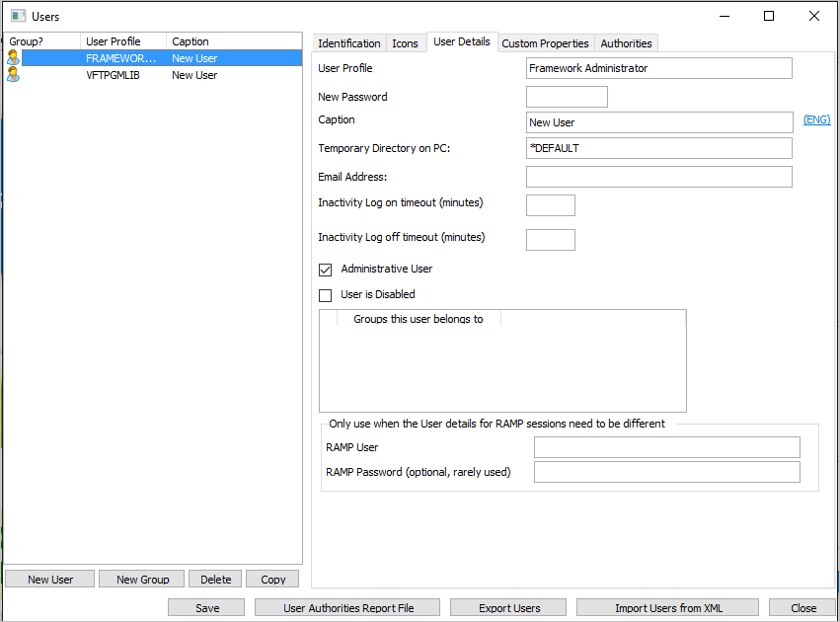Viewport: 840px width, 622px height.
Task: Maximize the Users window
Action: coord(769,16)
